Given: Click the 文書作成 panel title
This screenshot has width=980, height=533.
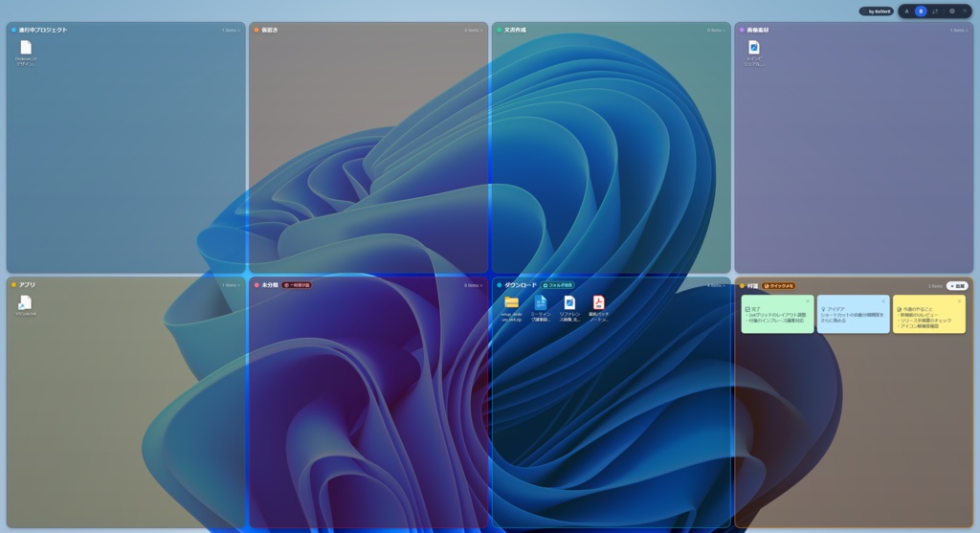Looking at the screenshot, I should point(515,30).
